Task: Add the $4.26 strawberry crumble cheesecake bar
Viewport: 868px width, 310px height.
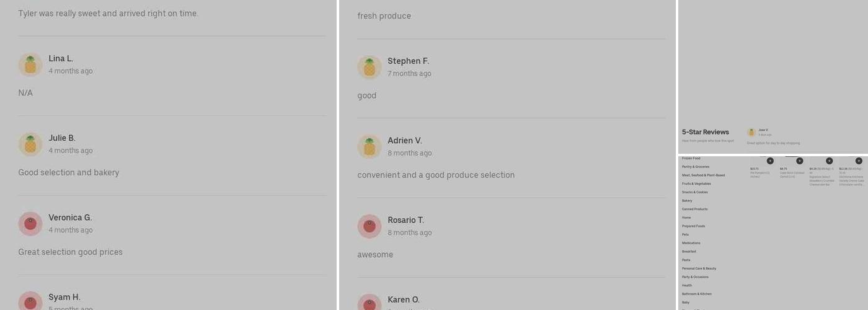Action: (x=829, y=161)
